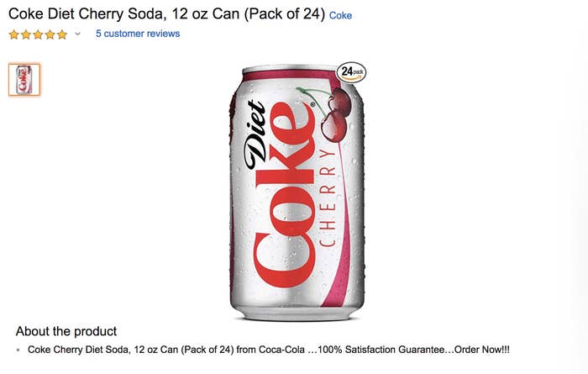Click the silver top rim of can
Image resolution: width=588 pixels, height=374 pixels.
coord(291,68)
